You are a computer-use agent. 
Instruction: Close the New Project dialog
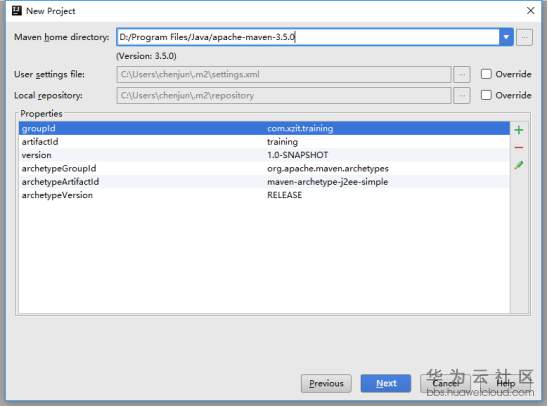pyautogui.click(x=531, y=11)
